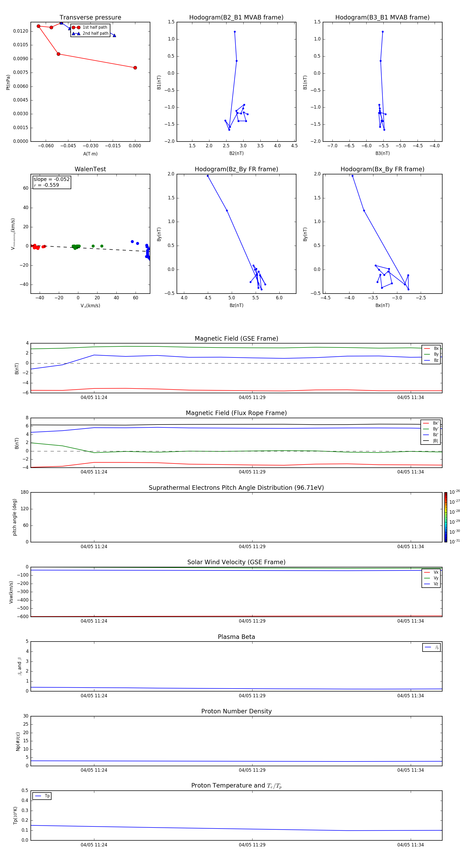The height and width of the screenshot is (868, 473).
Task: Click the top point of Bz_By hodogram
Action: [x=208, y=176]
